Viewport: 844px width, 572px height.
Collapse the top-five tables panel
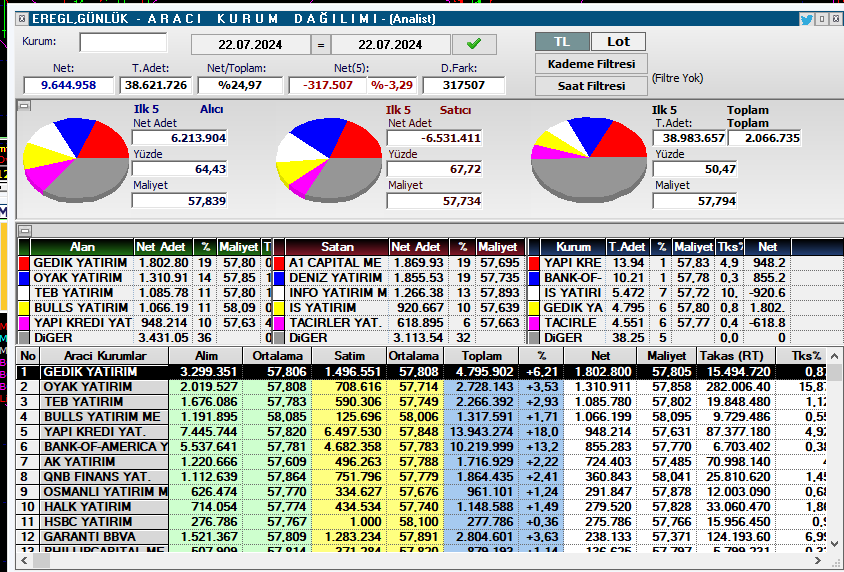pyautogui.click(x=24, y=231)
